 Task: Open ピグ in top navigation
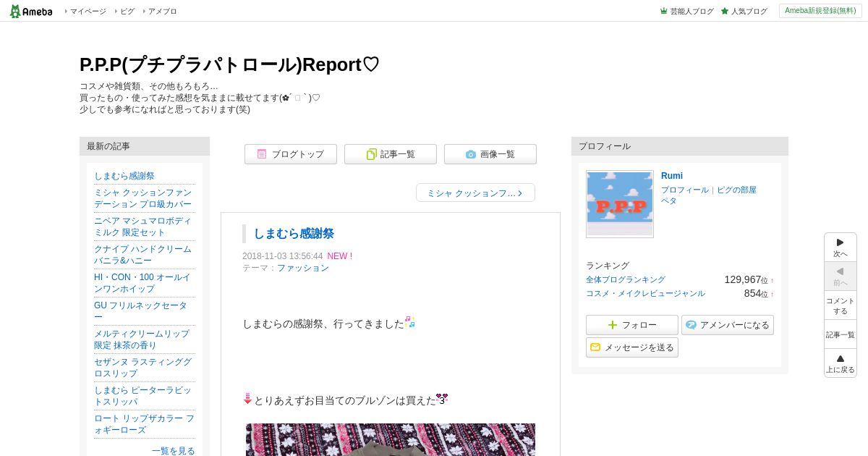pyautogui.click(x=127, y=12)
